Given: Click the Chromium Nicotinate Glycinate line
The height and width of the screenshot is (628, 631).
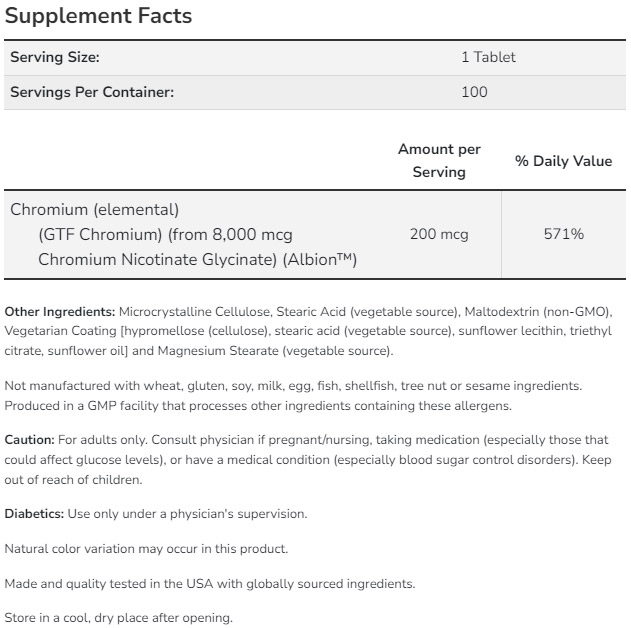Looking at the screenshot, I should pyautogui.click(x=197, y=259).
